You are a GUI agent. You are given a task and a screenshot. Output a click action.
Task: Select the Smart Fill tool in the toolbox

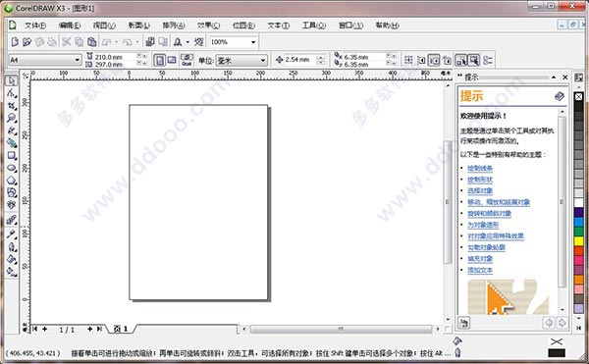click(x=11, y=142)
